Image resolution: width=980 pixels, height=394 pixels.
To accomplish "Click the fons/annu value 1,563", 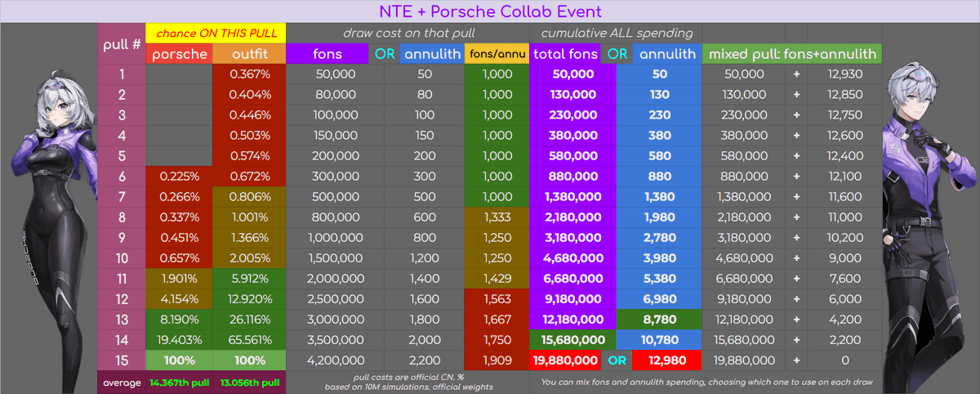I will 496,299.
